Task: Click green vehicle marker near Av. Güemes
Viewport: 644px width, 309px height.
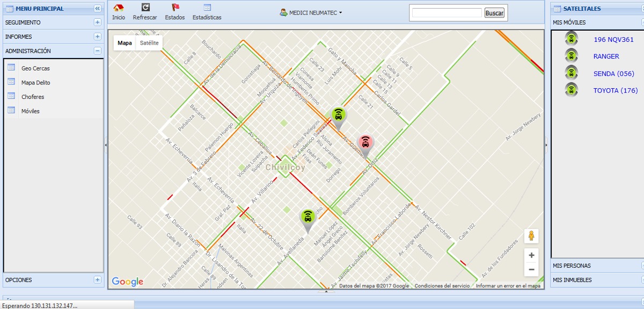Action: coord(338,118)
